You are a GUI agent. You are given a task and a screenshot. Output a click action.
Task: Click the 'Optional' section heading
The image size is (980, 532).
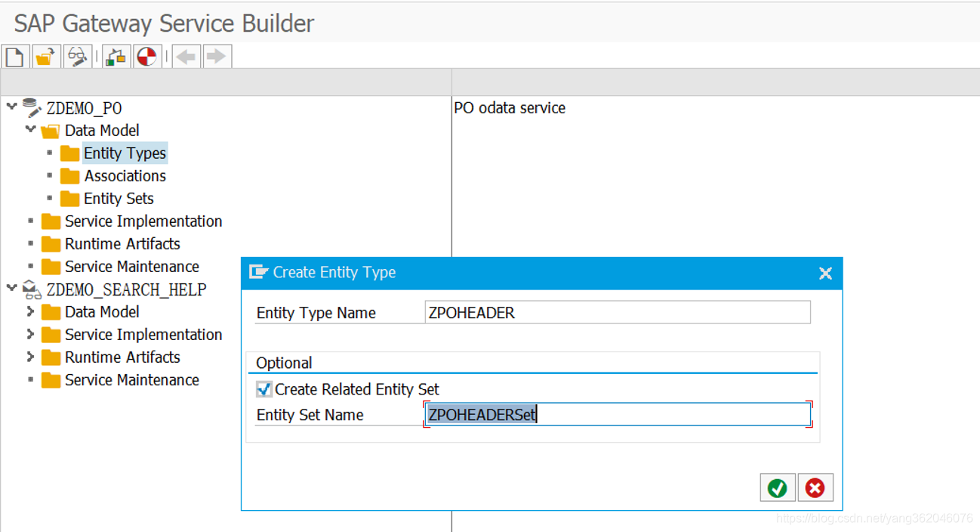coord(284,363)
